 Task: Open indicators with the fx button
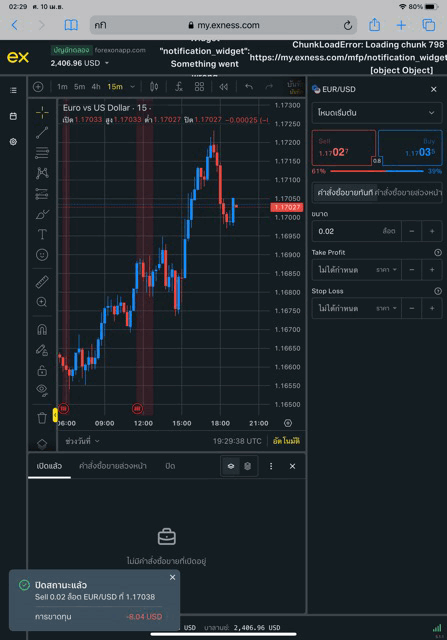179,87
